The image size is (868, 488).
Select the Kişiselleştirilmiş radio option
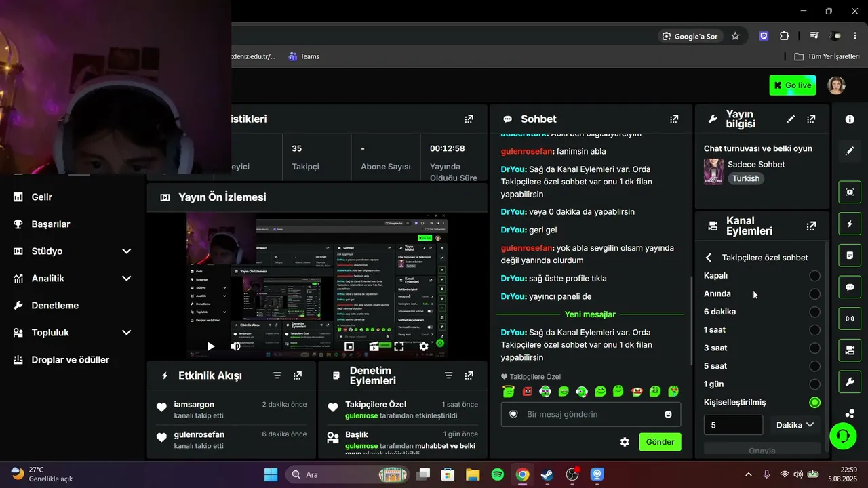pos(814,403)
